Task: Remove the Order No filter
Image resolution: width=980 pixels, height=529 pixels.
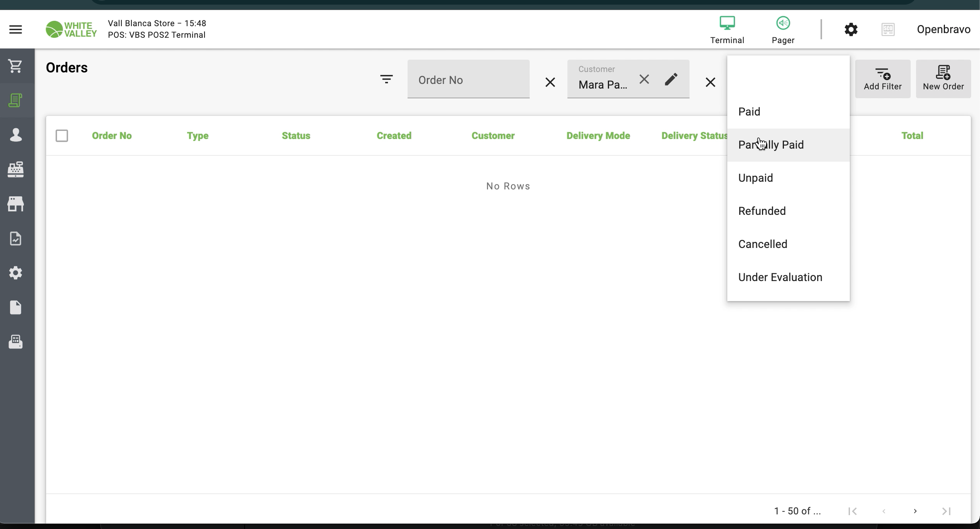Action: [x=550, y=82]
